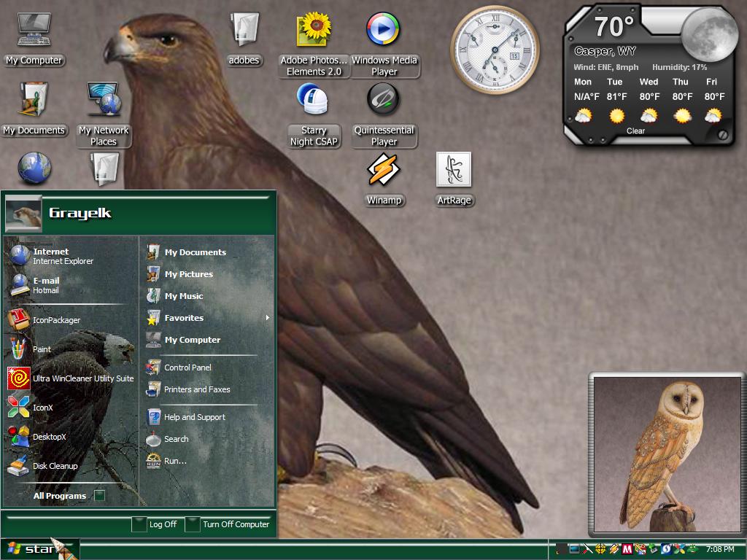This screenshot has width=747, height=560.
Task: Click Friday's forecast icon in weather widget
Action: point(713,116)
